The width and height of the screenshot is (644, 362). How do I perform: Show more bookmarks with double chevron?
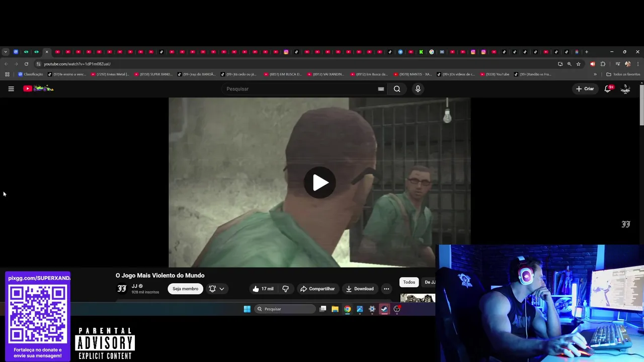595,74
